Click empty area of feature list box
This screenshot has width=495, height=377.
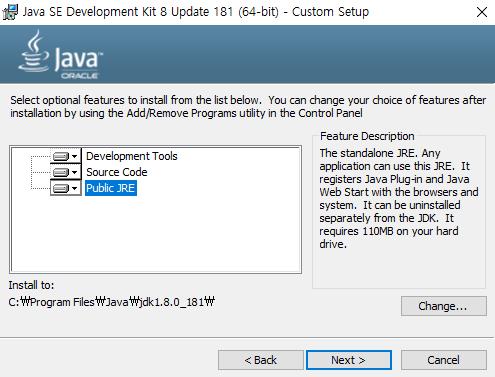(x=156, y=233)
